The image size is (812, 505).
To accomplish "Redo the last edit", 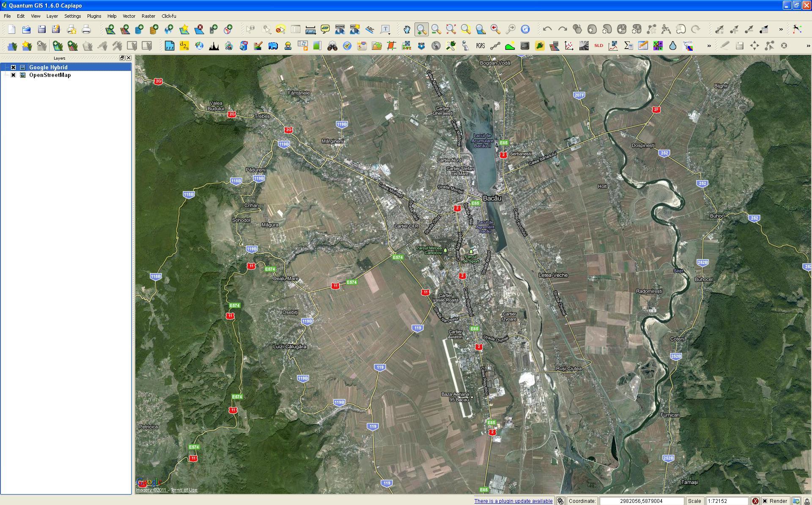I will [x=562, y=29].
